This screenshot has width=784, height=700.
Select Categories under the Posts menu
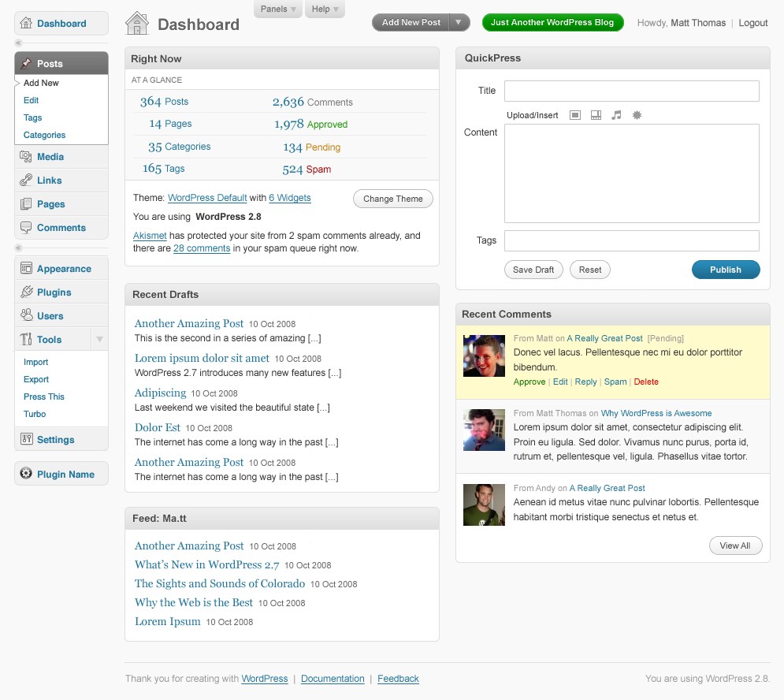point(43,135)
